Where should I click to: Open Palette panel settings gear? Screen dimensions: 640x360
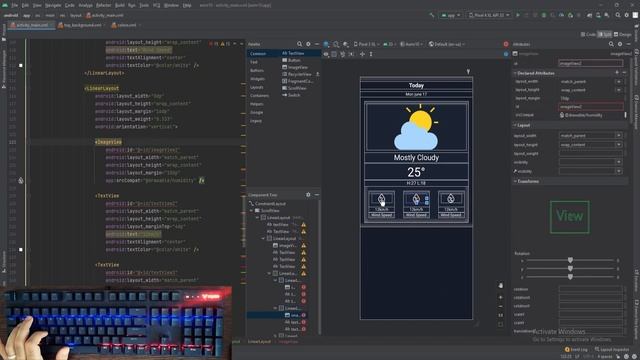pos(308,44)
